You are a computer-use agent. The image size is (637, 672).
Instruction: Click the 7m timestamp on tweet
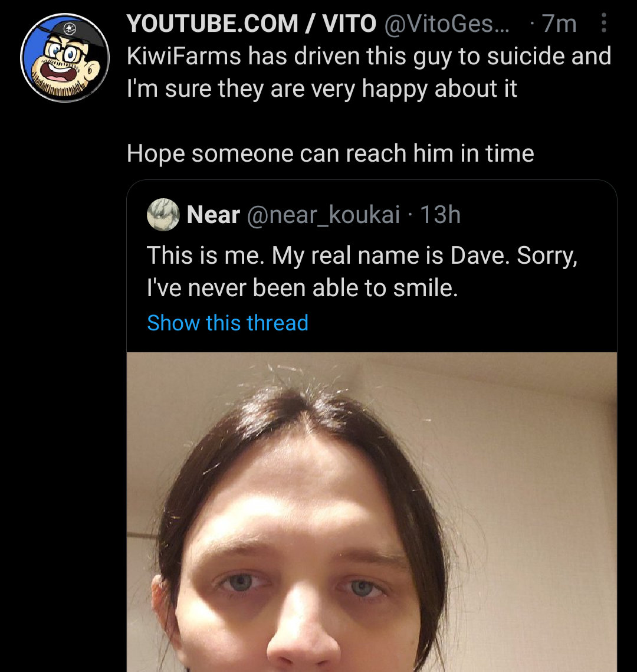[560, 23]
